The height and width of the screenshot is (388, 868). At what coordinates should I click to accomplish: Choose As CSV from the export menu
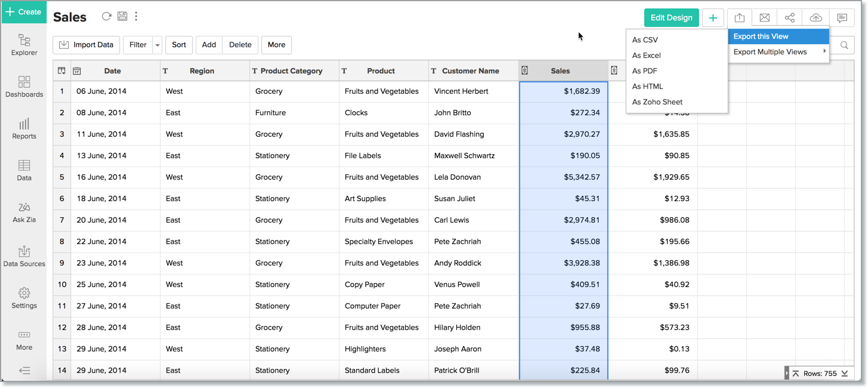tap(644, 39)
